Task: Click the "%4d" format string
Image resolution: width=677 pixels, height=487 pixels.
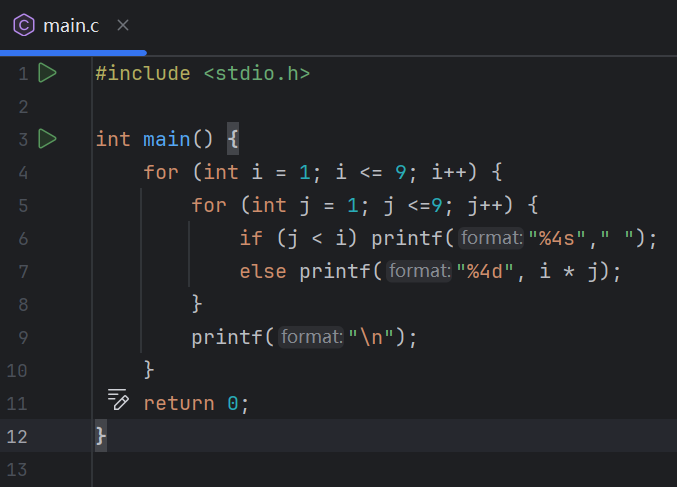Action: (x=484, y=271)
